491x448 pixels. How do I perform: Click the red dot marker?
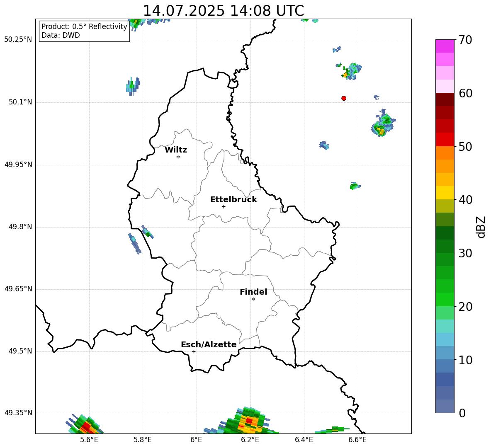click(x=344, y=98)
